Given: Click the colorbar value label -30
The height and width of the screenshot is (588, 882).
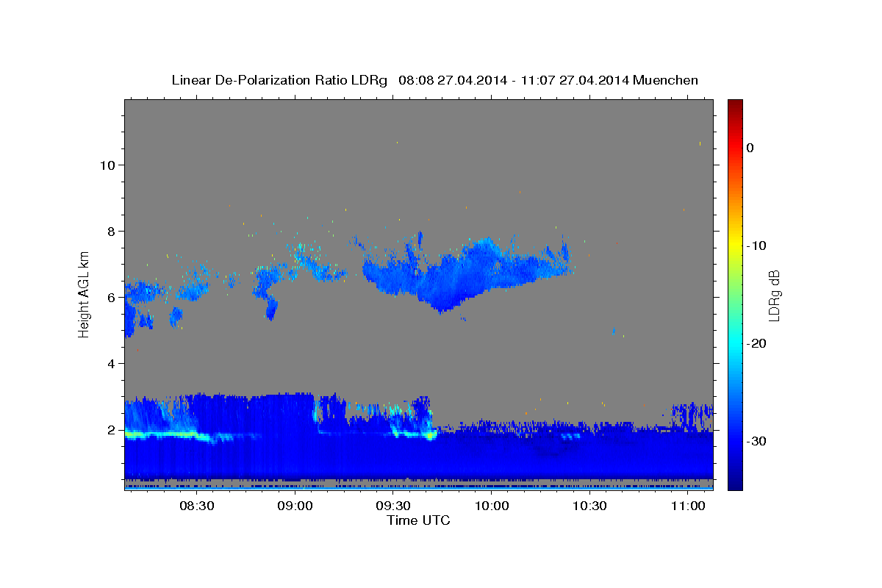Looking at the screenshot, I should point(756,441).
